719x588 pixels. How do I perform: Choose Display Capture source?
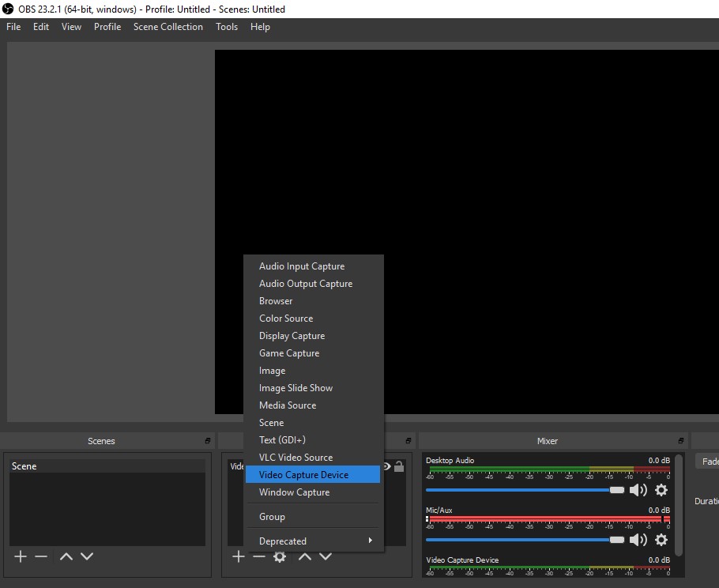313,336
